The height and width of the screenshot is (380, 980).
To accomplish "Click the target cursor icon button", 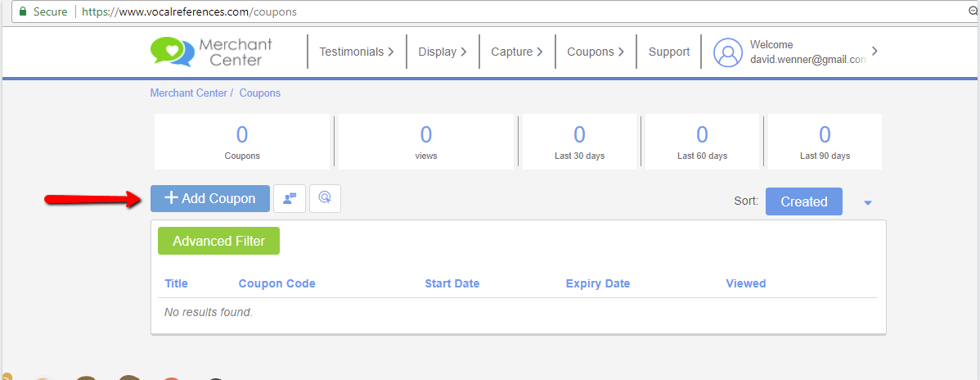I will (x=325, y=198).
